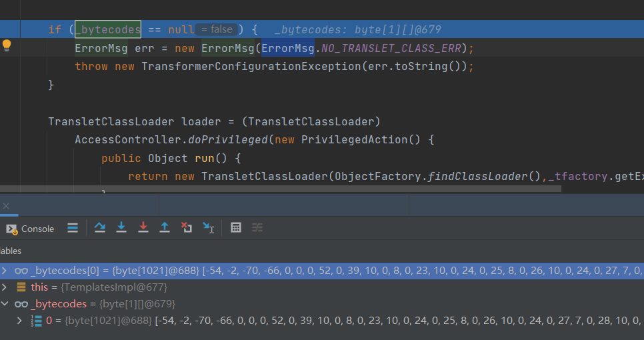Click the field icon next to this
644x340 pixels.
pos(21,287)
